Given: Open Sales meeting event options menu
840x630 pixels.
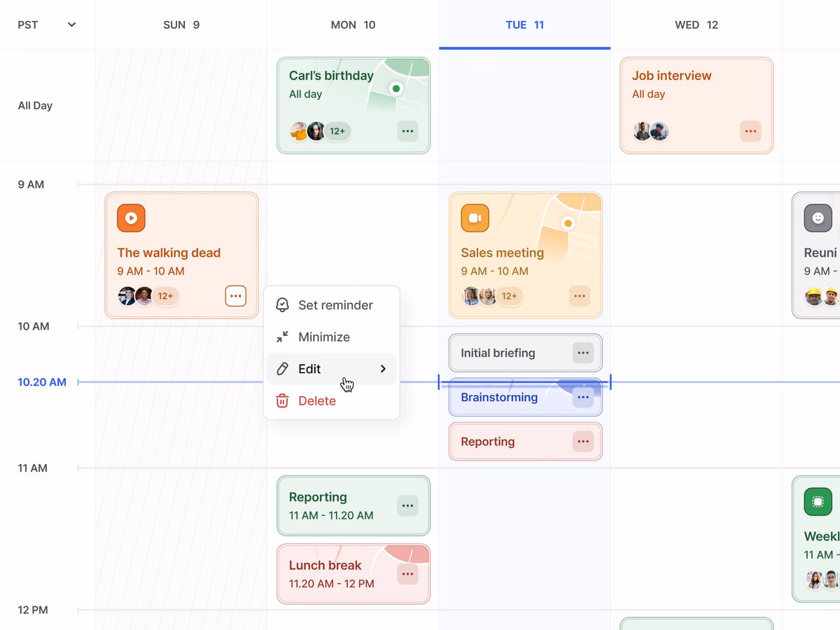Looking at the screenshot, I should 580,296.
